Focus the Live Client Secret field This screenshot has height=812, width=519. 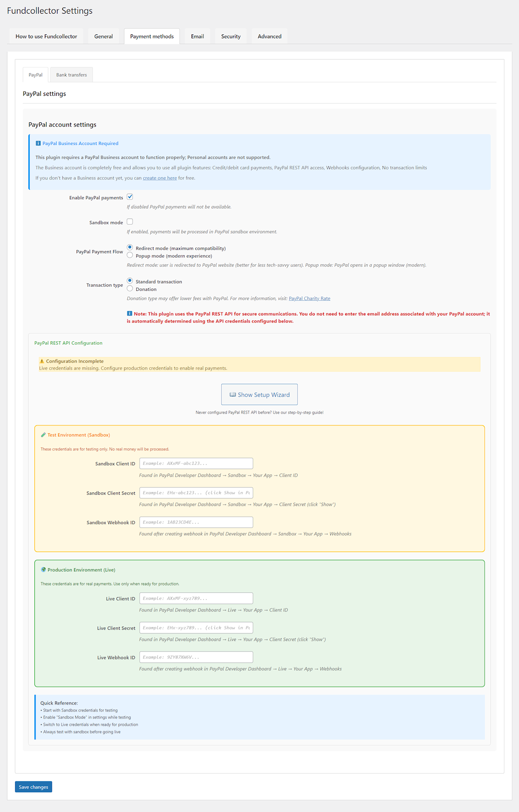pos(196,628)
